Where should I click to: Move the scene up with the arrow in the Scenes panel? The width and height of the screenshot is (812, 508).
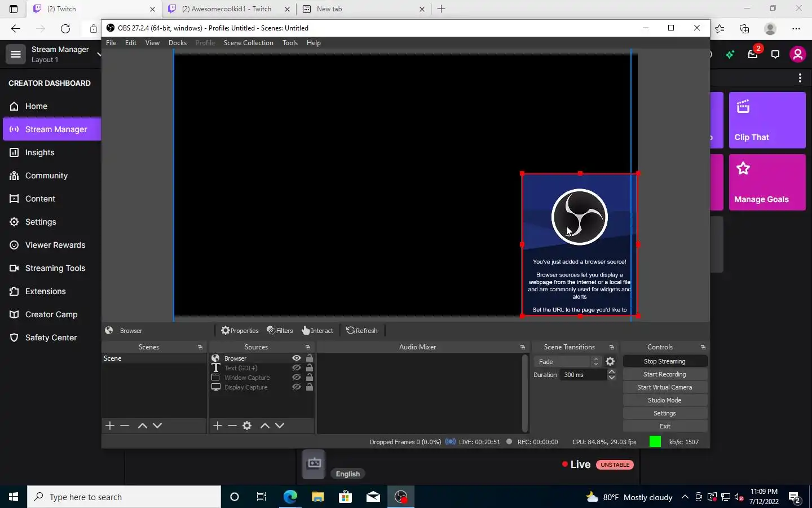tap(143, 426)
